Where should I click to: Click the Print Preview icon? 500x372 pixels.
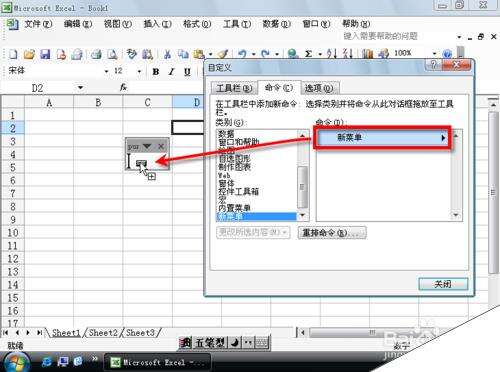pyautogui.click(x=113, y=54)
